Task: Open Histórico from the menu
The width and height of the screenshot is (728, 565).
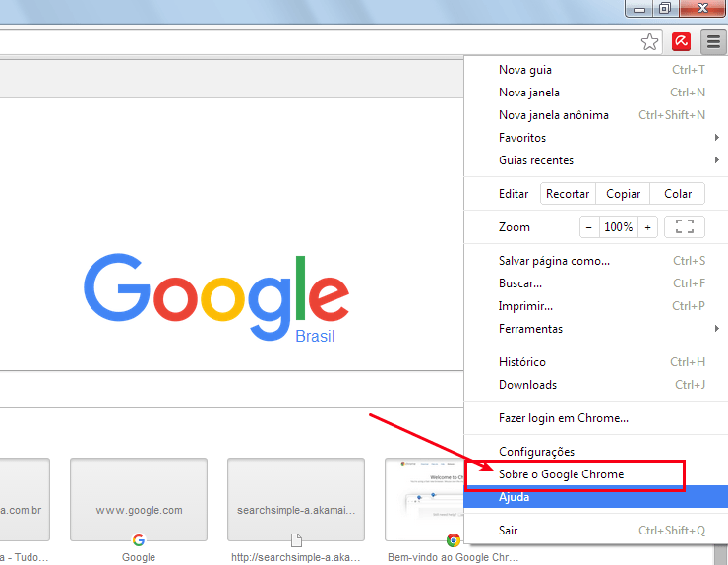Action: pos(595,362)
